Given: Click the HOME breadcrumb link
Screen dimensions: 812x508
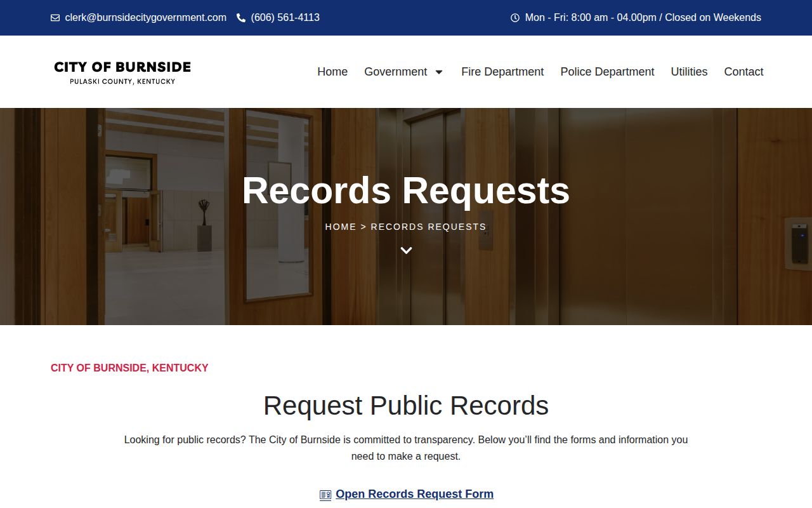Looking at the screenshot, I should click(x=341, y=227).
